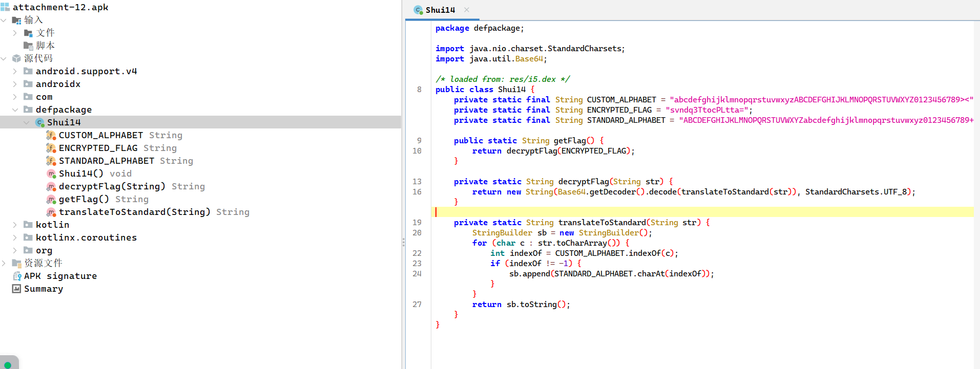Click the STANDARD_ALPHABET field icon
Viewport: 980px width, 369px height.
pos(51,161)
